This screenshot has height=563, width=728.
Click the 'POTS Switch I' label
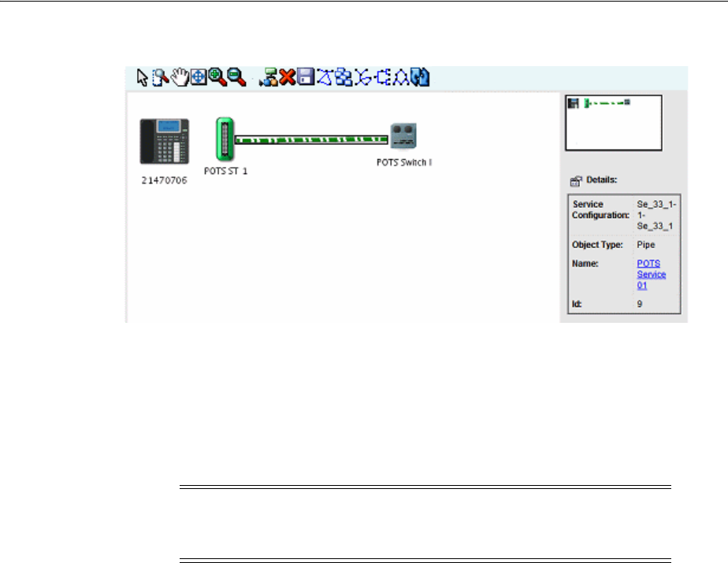(404, 162)
